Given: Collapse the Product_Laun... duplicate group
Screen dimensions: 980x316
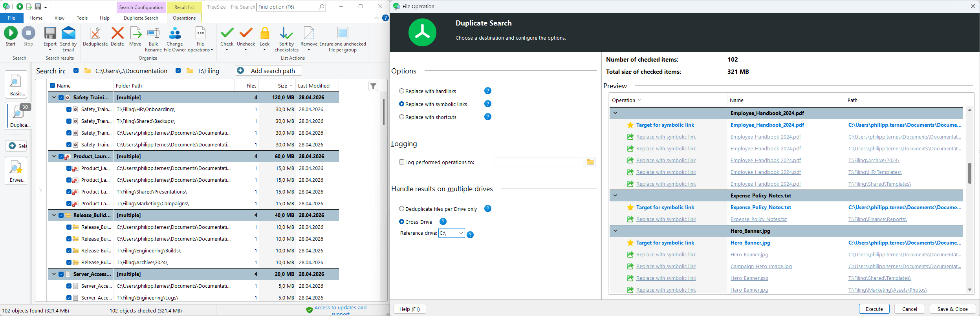Looking at the screenshot, I should tap(54, 156).
